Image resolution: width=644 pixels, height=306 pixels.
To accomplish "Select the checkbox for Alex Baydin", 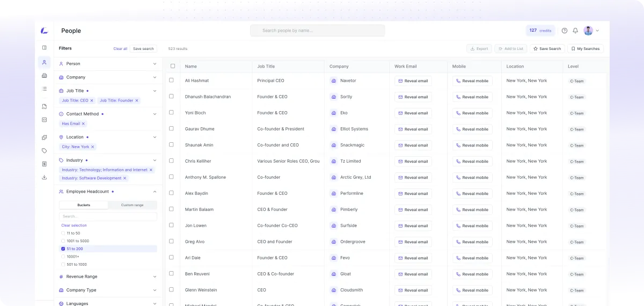I will [172, 193].
